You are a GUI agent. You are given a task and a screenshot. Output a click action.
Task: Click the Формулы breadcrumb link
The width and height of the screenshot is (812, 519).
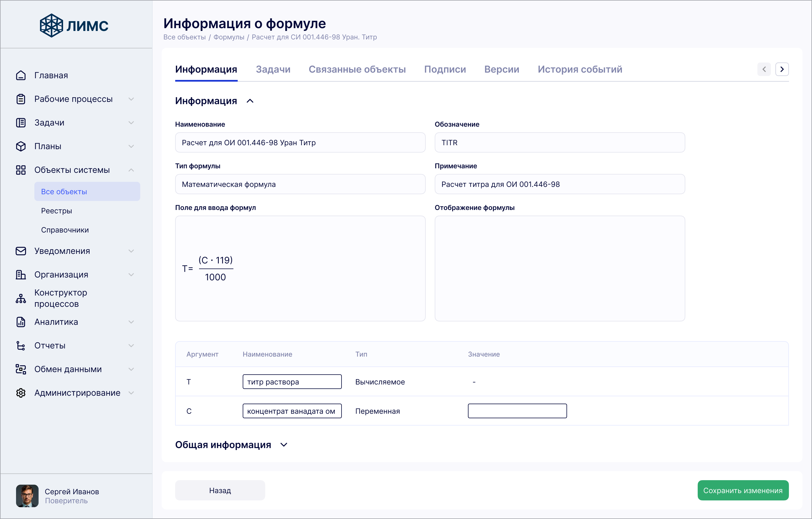(x=229, y=37)
